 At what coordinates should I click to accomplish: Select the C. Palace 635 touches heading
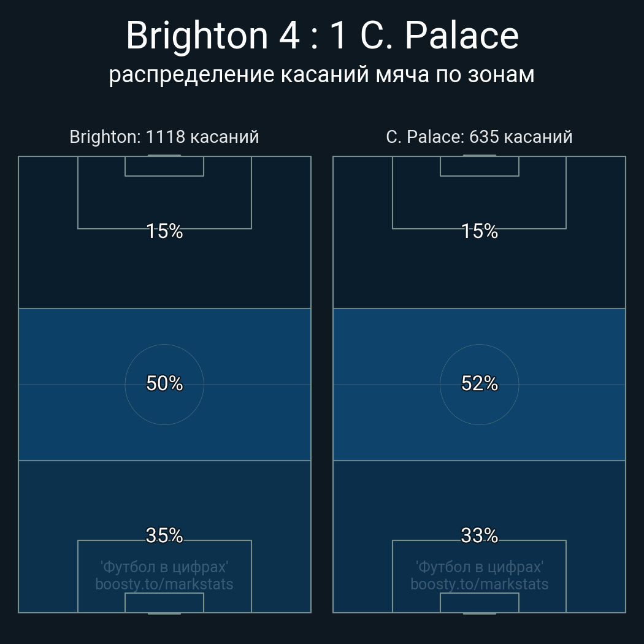pyautogui.click(x=479, y=137)
